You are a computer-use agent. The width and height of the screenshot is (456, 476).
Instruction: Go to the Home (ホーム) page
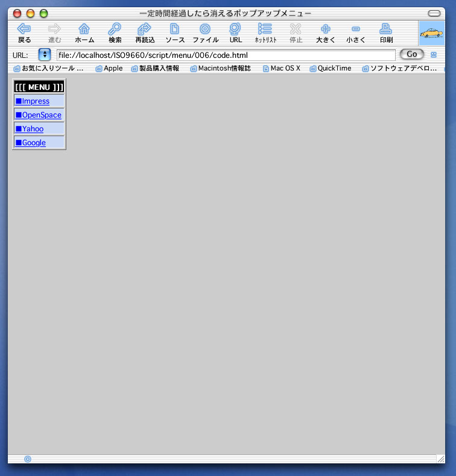coord(84,29)
